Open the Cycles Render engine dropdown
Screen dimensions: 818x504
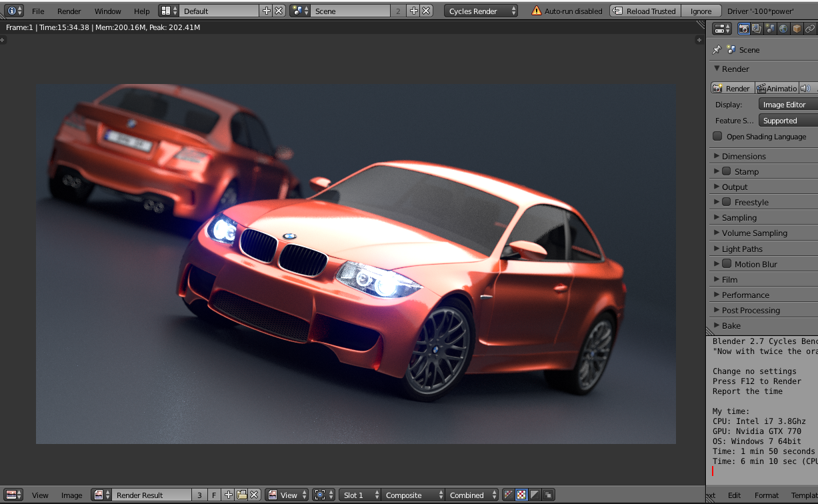click(481, 11)
